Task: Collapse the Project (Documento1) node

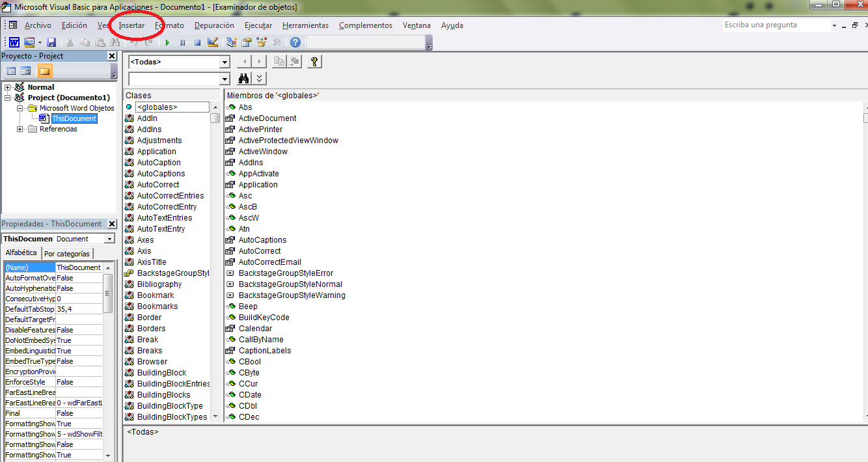Action: pyautogui.click(x=8, y=98)
